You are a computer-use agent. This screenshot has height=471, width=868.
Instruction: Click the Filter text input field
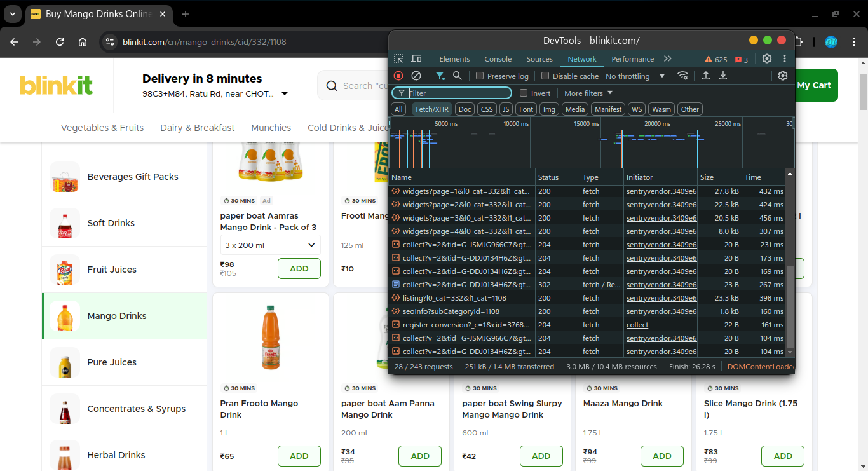tap(458, 93)
